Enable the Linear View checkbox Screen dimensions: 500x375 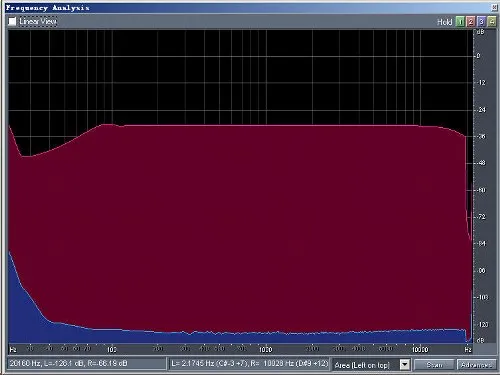coord(12,22)
